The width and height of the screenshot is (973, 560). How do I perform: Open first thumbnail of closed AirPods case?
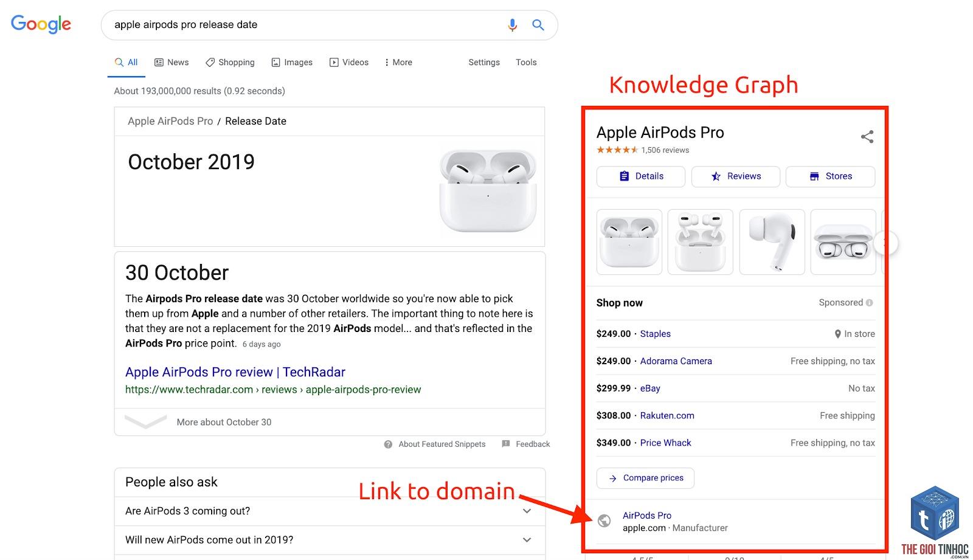click(629, 242)
